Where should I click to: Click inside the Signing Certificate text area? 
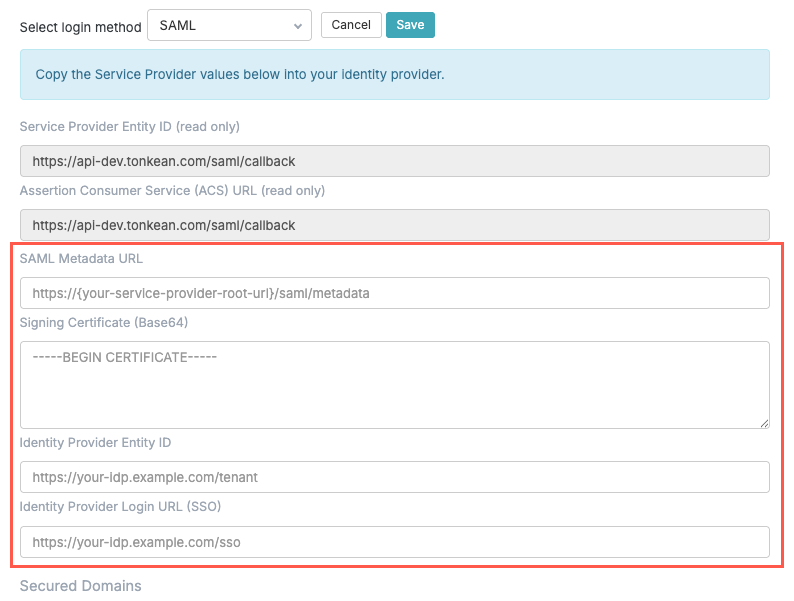[394, 385]
